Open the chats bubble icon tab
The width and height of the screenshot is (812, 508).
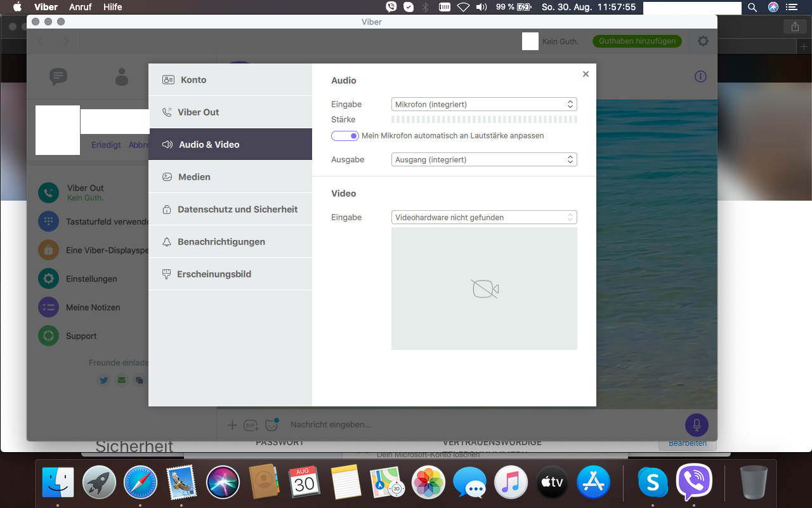coord(58,77)
